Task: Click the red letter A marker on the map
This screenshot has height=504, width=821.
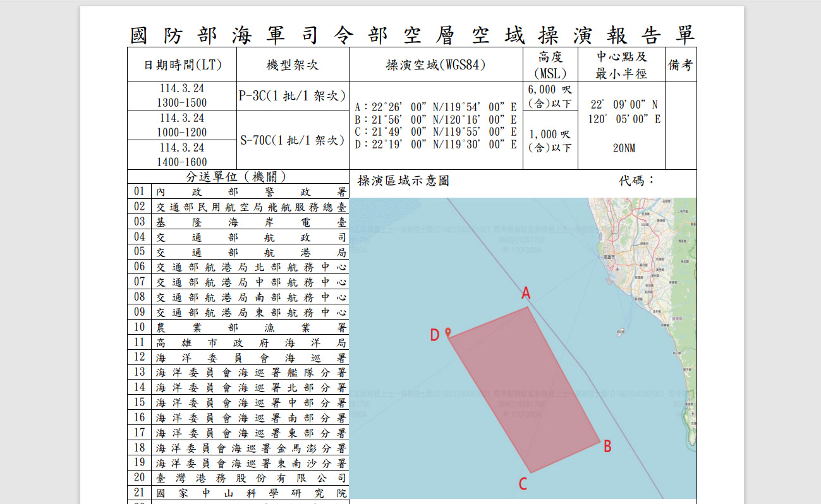Action: [x=526, y=292]
